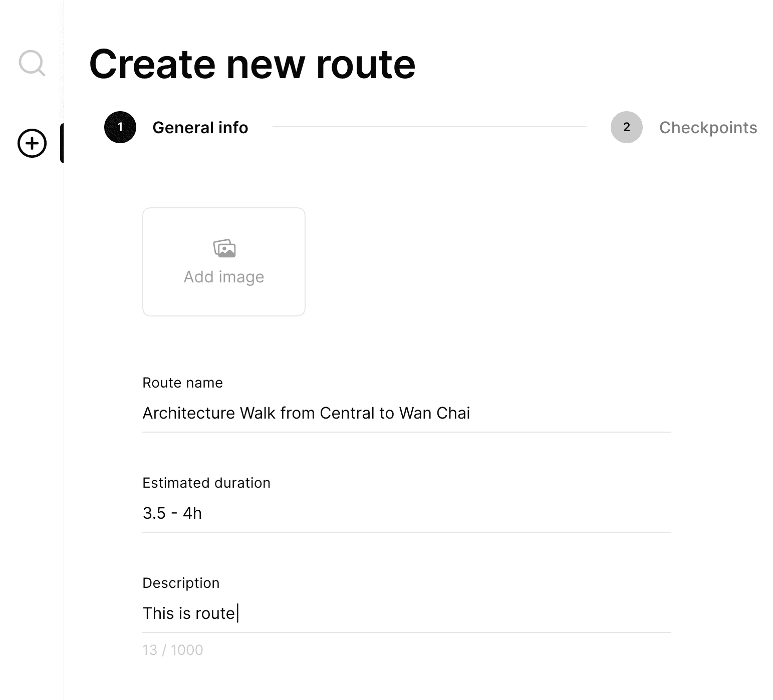Click the word Chai in the route name
The width and height of the screenshot is (773, 700).
click(453, 413)
